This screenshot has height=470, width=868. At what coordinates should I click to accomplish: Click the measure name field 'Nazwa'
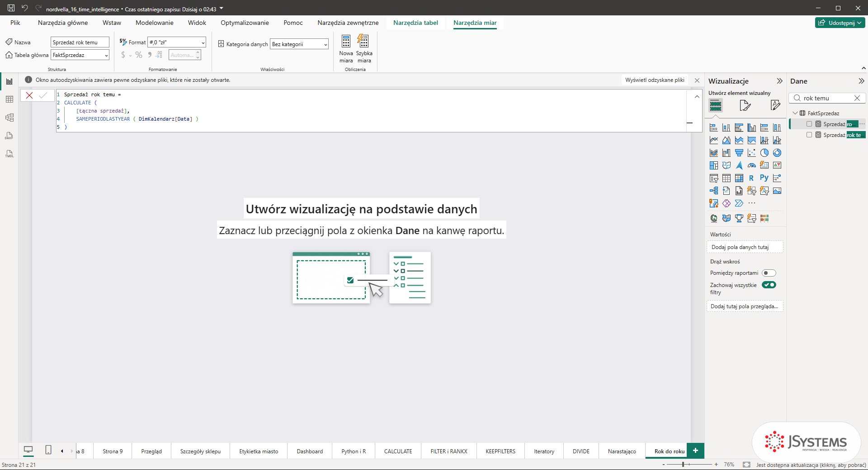[x=80, y=42]
